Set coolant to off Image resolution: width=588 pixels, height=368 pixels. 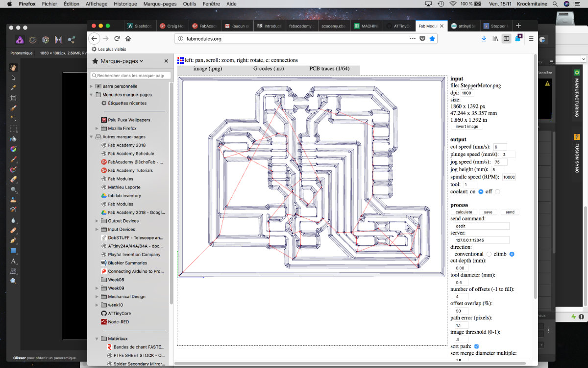point(497,192)
